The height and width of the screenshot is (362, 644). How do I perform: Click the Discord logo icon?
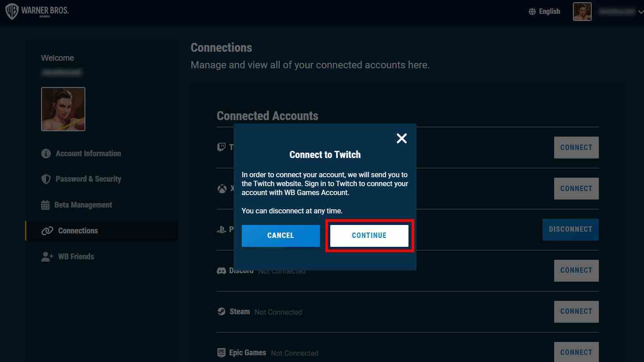pos(221,271)
